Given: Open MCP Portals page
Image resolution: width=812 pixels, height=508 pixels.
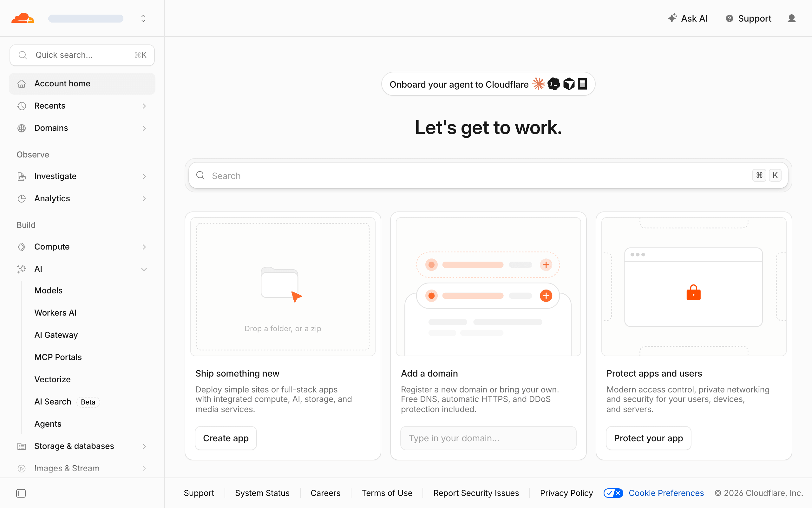Looking at the screenshot, I should (x=58, y=357).
